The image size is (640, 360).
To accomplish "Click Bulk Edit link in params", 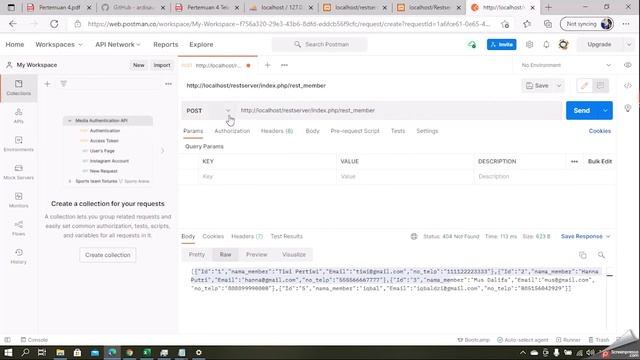I will point(600,161).
